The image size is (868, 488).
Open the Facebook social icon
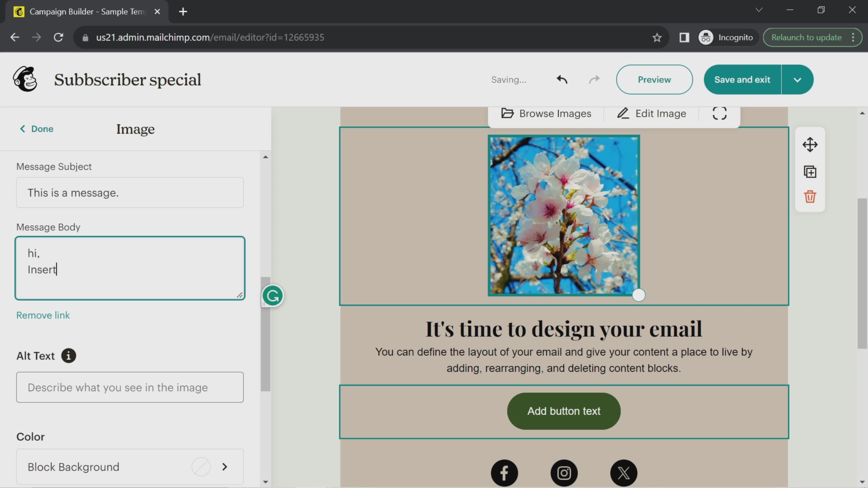coord(504,473)
